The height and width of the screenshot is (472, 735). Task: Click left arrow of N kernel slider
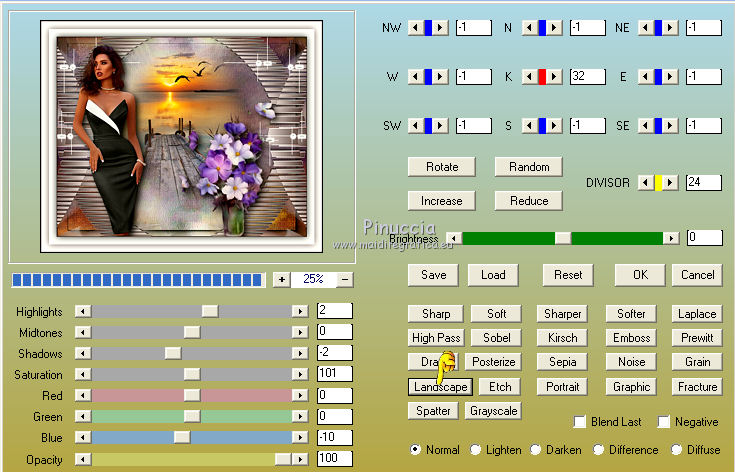click(x=530, y=28)
